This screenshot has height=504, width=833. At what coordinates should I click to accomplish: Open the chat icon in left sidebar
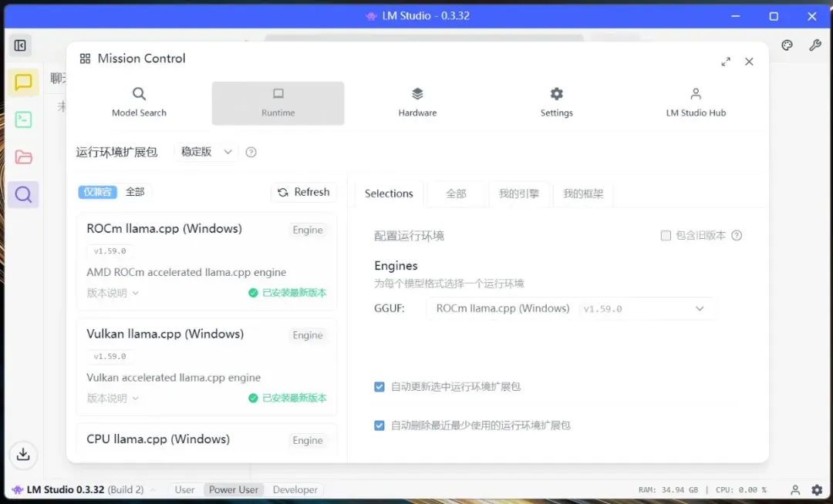pyautogui.click(x=23, y=82)
